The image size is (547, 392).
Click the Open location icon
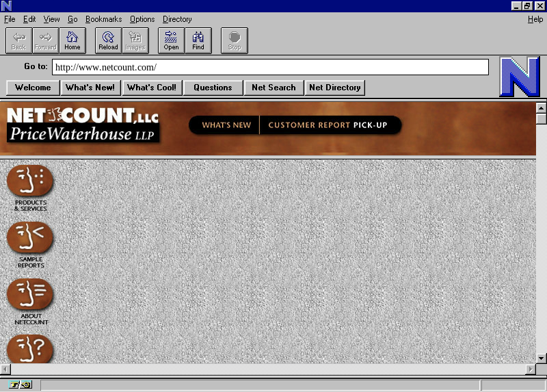171,40
